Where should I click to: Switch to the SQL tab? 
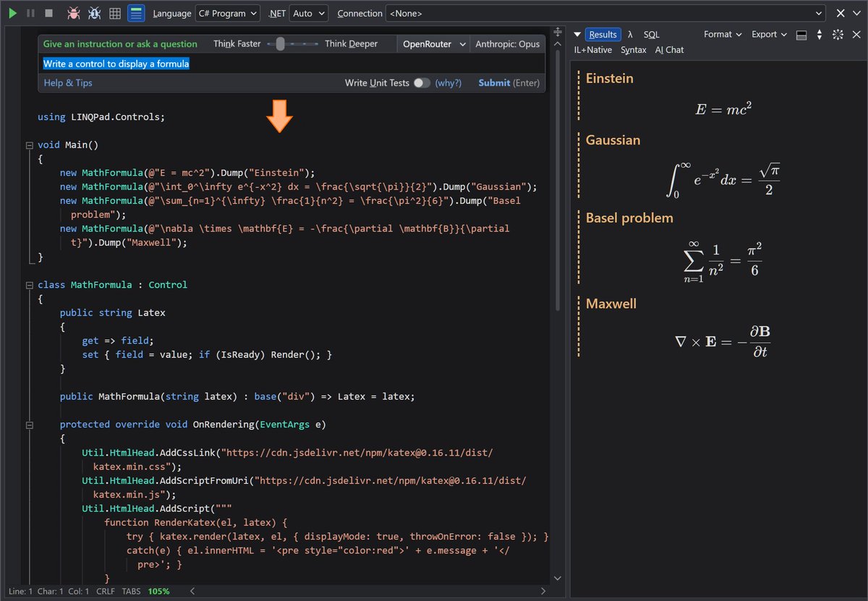pos(652,35)
